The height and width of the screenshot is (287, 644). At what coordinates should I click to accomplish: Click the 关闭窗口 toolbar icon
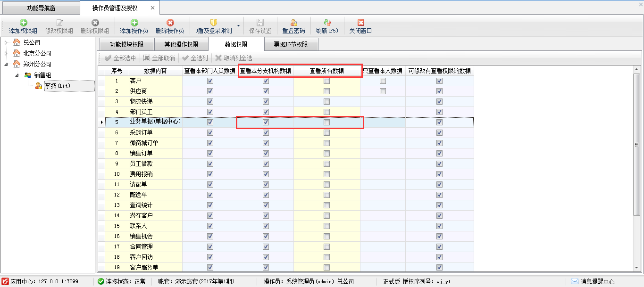click(x=360, y=23)
